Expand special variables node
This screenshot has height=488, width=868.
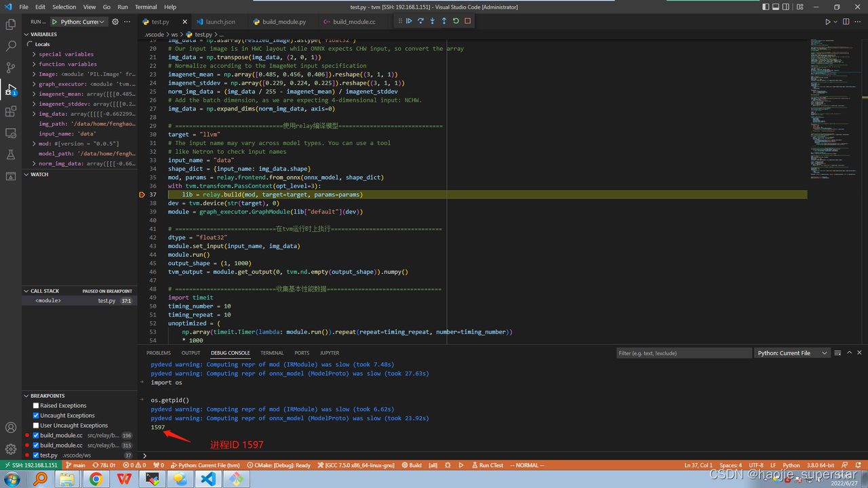[x=35, y=54]
